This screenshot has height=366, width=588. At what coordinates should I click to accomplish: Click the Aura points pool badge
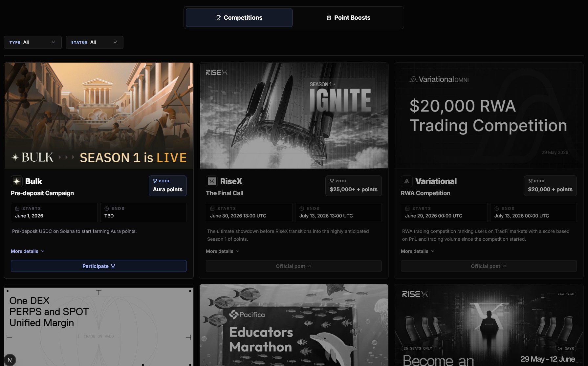168,186
